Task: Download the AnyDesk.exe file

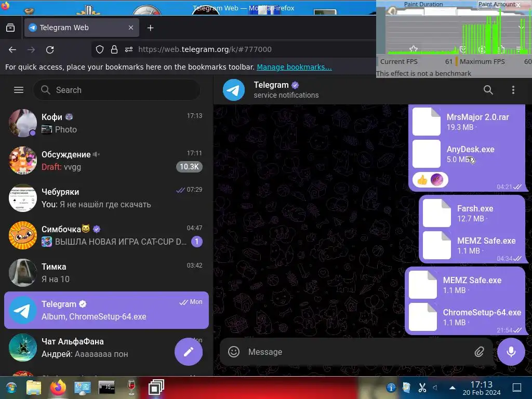Action: coord(427,154)
